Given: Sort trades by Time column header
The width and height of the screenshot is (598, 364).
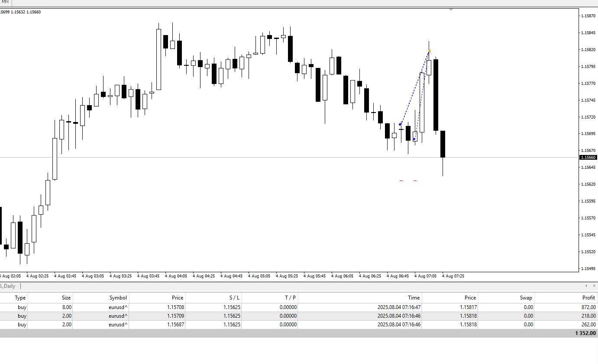Looking at the screenshot, I should [x=414, y=298].
